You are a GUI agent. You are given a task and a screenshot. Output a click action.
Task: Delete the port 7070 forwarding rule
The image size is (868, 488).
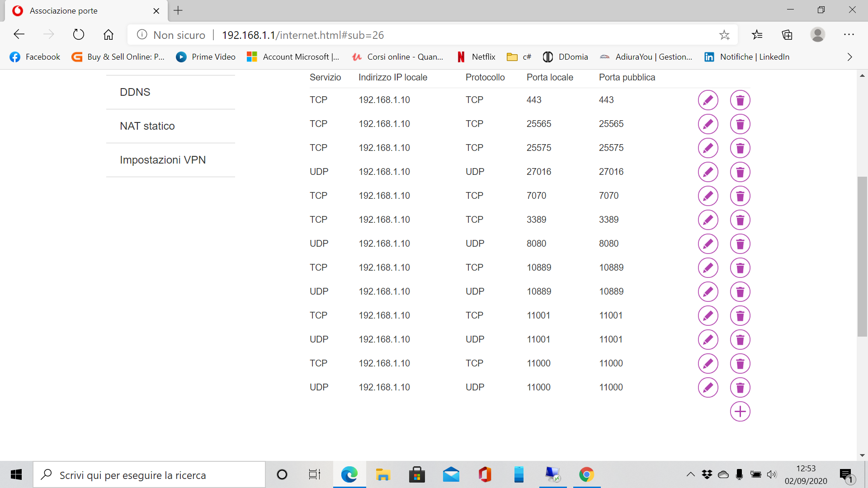(740, 196)
